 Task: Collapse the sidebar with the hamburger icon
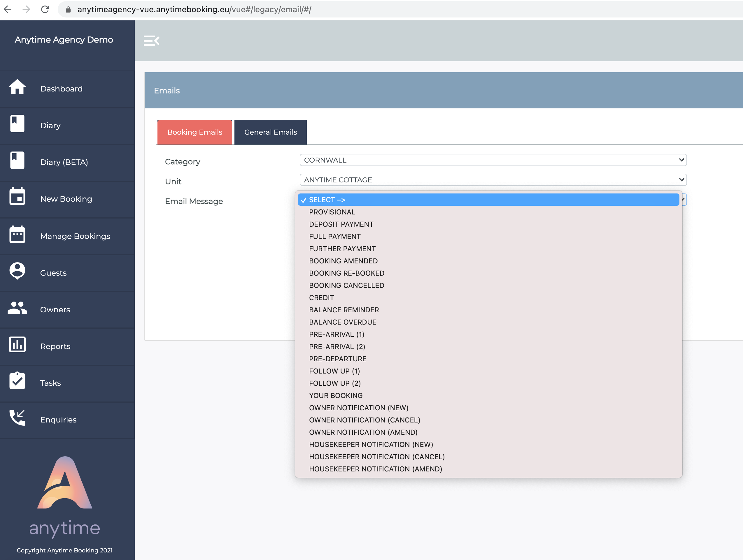pos(152,41)
